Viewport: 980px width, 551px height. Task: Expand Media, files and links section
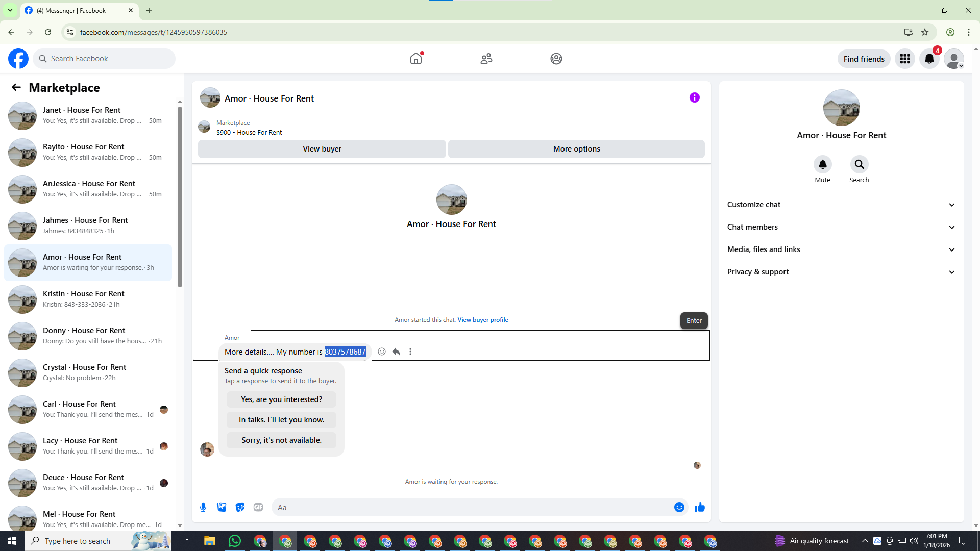click(x=841, y=249)
